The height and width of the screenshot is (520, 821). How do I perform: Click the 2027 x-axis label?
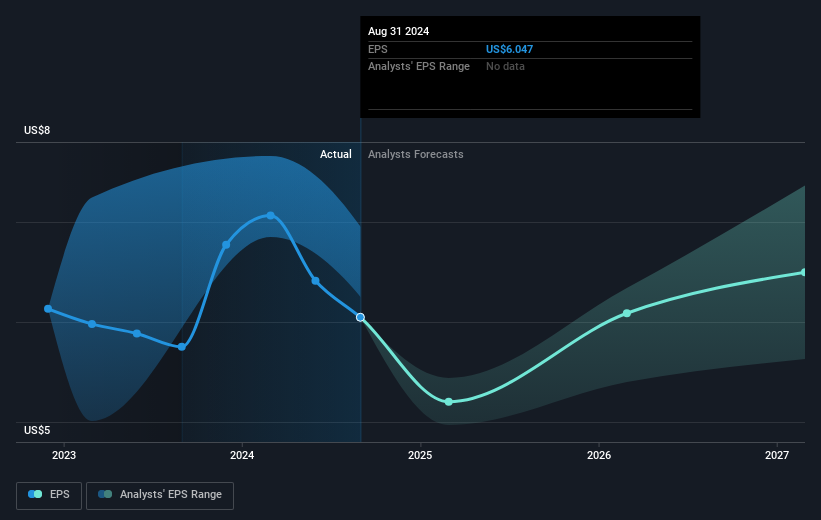click(x=776, y=455)
